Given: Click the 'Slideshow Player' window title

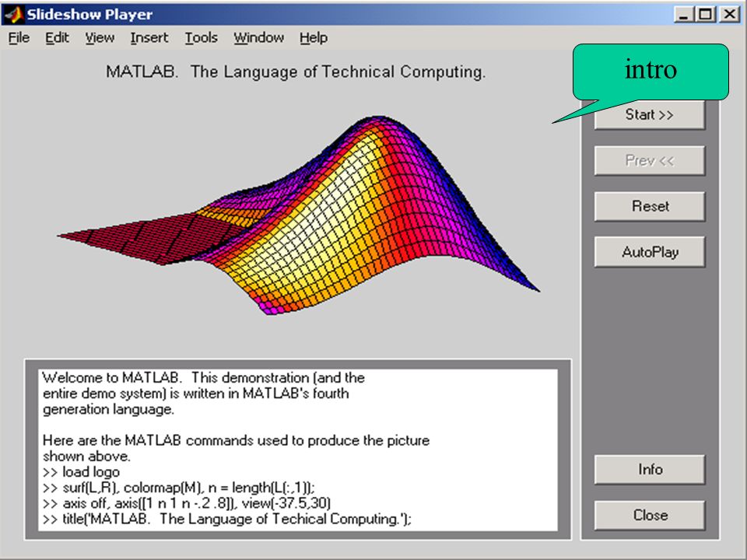Looking at the screenshot, I should [x=89, y=14].
